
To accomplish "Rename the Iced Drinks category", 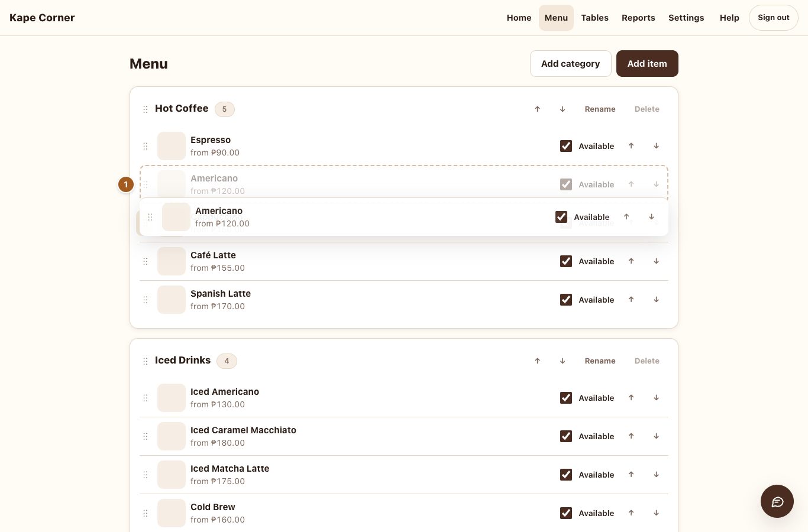I will (600, 361).
